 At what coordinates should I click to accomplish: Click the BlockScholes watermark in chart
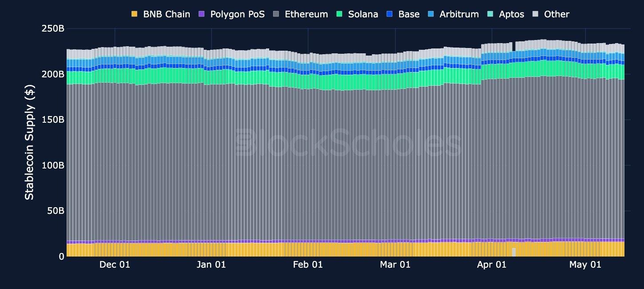coord(348,143)
